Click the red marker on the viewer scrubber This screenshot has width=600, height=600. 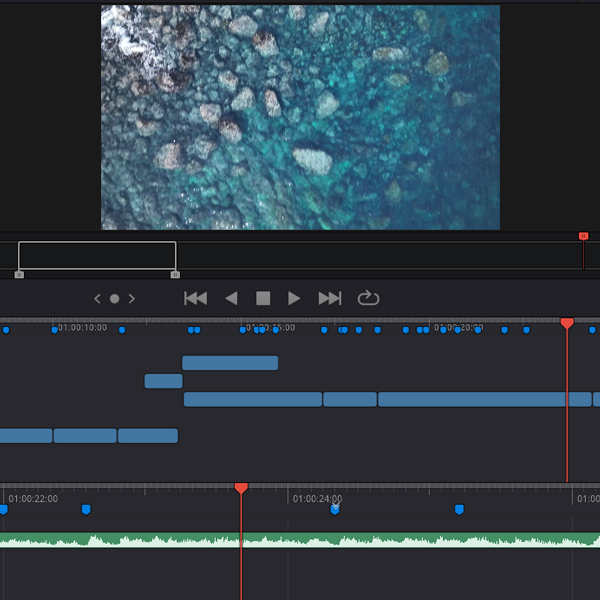point(583,236)
